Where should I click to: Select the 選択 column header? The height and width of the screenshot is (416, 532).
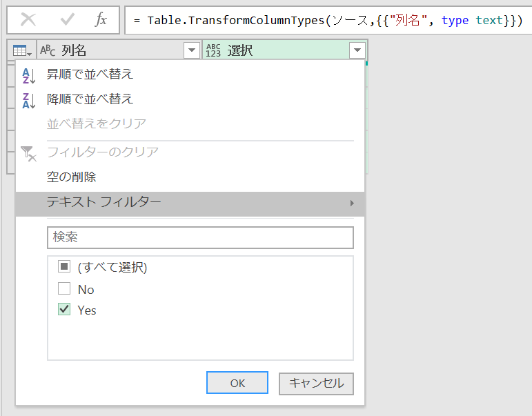coord(284,50)
